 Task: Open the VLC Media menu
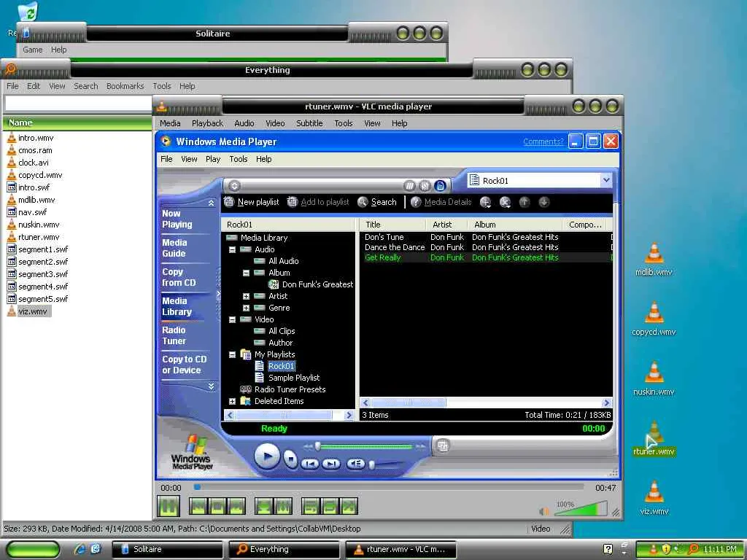170,123
